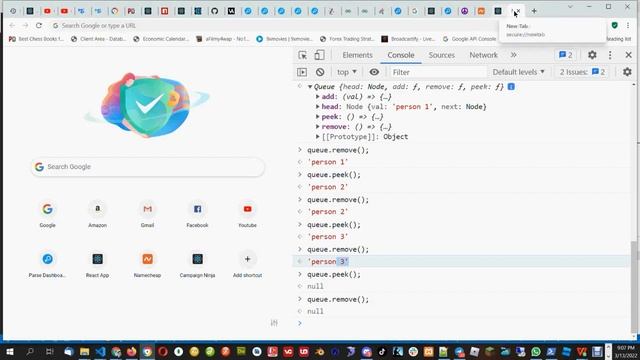Open a new tab with the plus button
The image size is (640, 360).
[x=534, y=11]
